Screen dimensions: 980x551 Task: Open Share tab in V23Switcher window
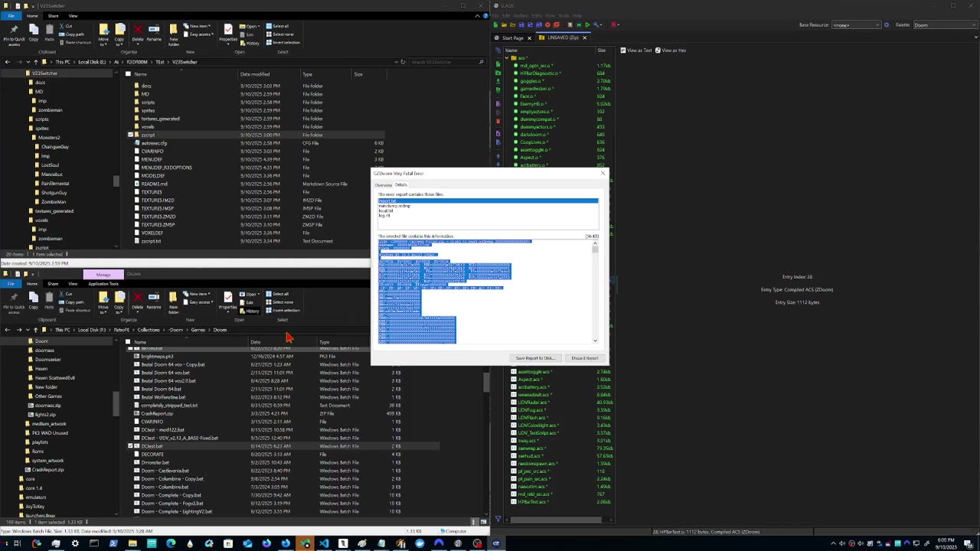coord(53,15)
